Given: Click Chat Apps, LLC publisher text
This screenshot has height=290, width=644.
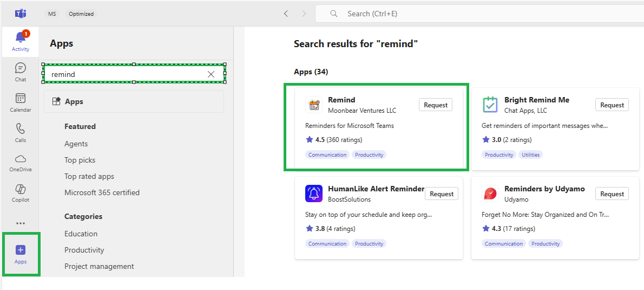Looking at the screenshot, I should tap(525, 110).
